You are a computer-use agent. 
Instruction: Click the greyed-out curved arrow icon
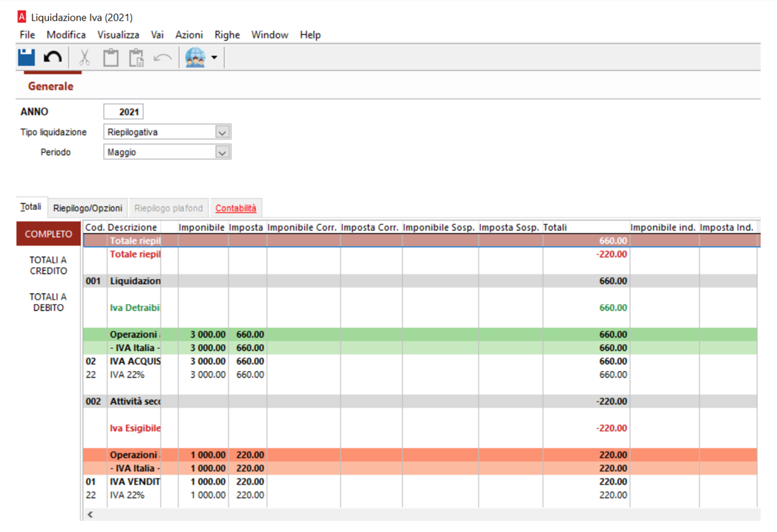tap(163, 58)
